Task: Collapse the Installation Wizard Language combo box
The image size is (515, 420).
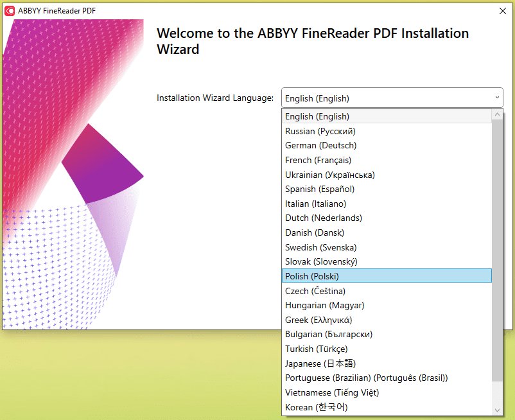Action: tap(392, 98)
